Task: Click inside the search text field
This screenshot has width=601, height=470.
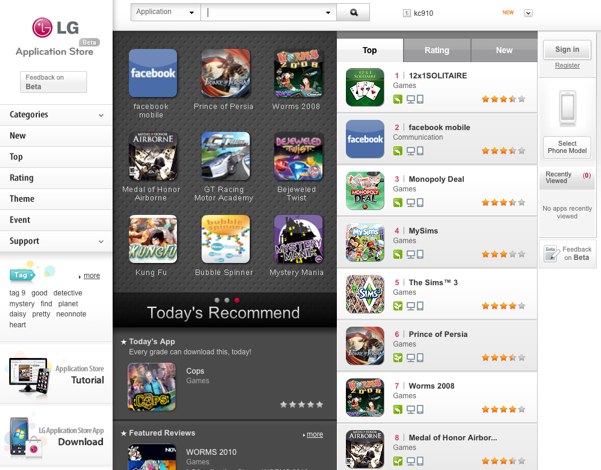Action: tap(268, 12)
